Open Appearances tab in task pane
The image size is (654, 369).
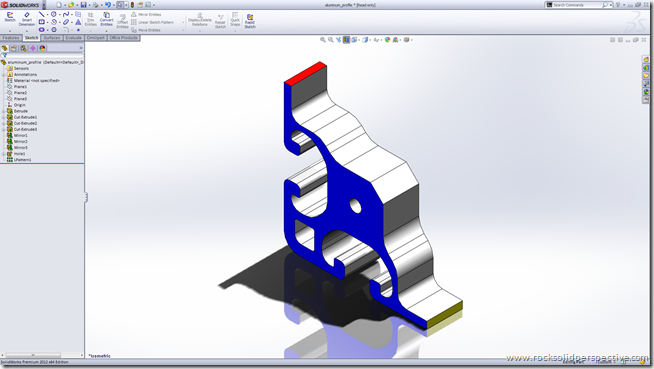(x=646, y=92)
